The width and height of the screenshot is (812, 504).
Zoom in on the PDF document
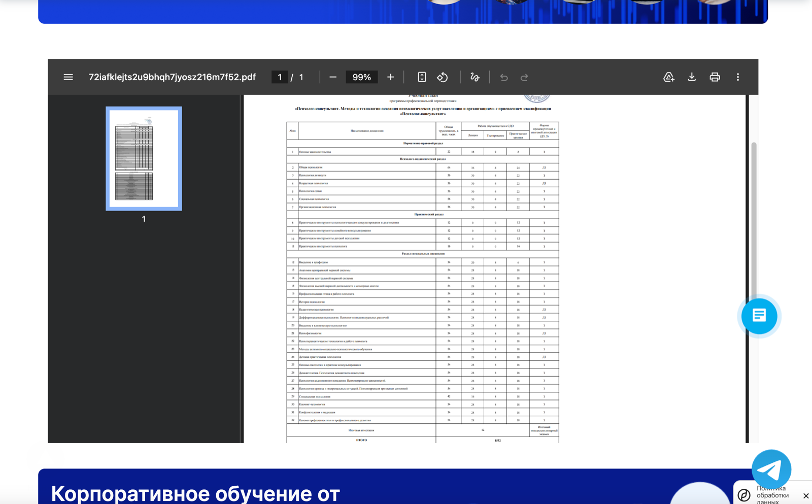390,77
